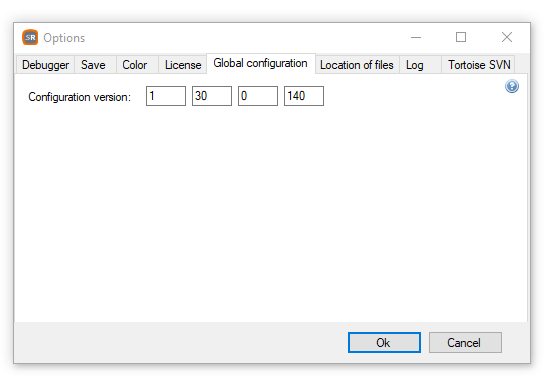This screenshot has height=383, width=548.
Task: Select the Global configuration tab
Action: [261, 63]
